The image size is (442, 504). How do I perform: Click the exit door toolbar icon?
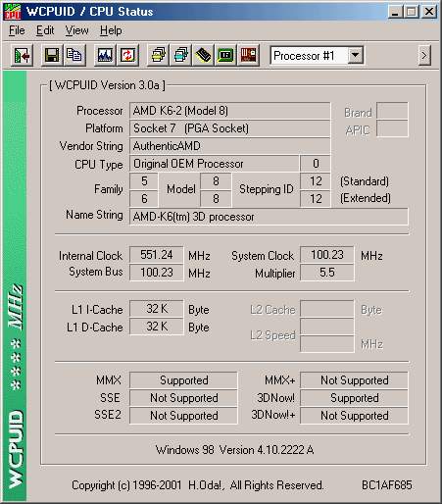click(x=22, y=56)
